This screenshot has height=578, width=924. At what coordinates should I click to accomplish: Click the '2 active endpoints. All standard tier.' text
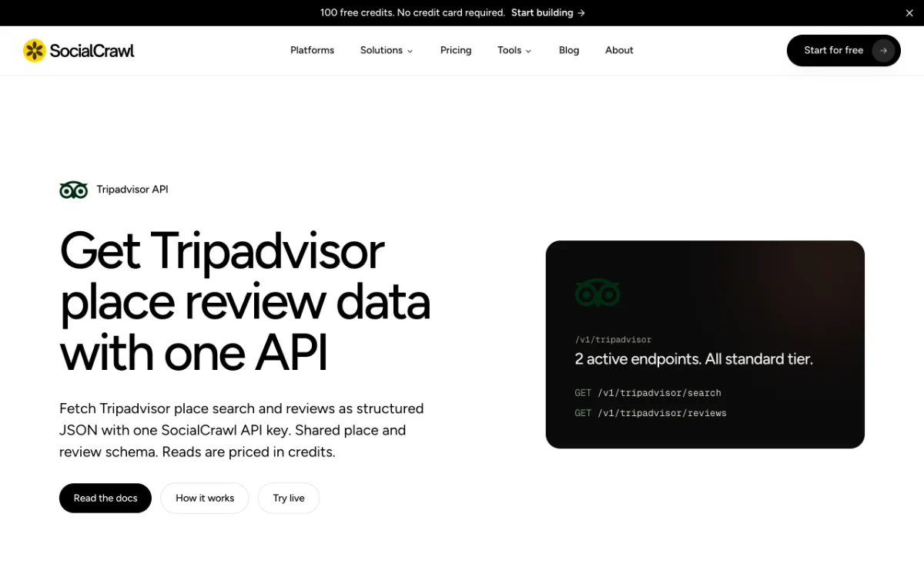[x=694, y=359]
